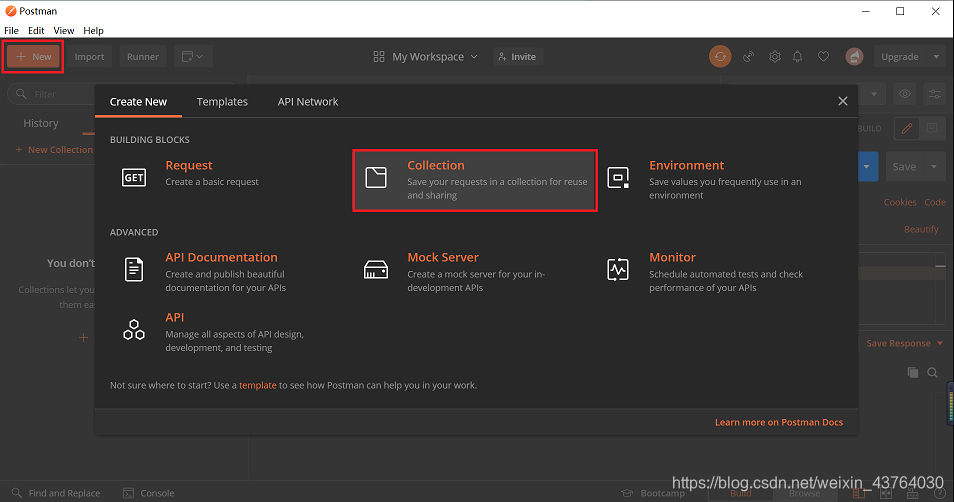
Task: Click the New button
Action: 33,57
